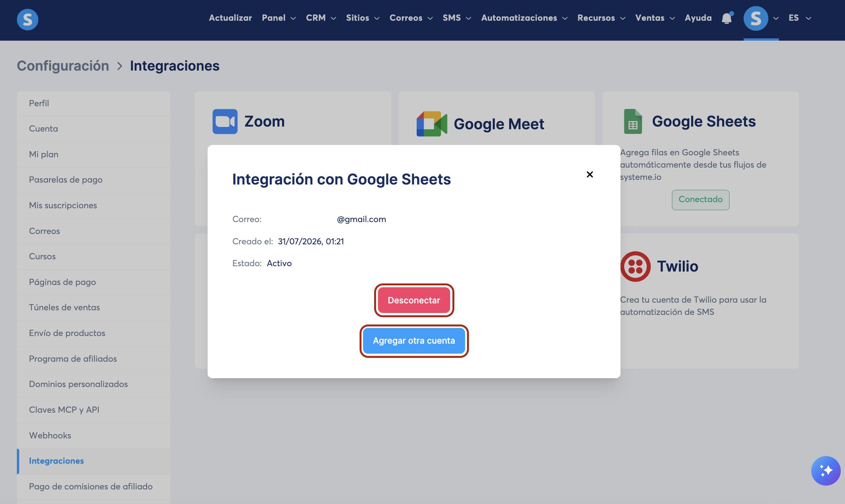Open Pago de comisiones de afiliado
845x504 pixels.
(94, 487)
